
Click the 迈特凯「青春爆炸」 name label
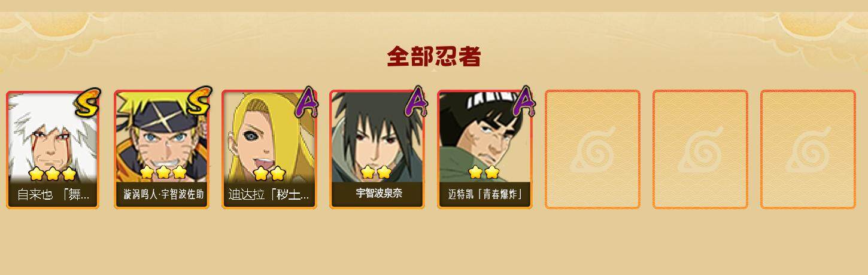[485, 194]
